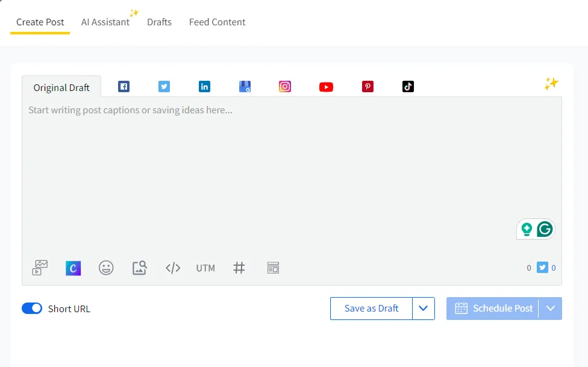Disable the Short URL toggle
The image size is (588, 367).
click(x=32, y=308)
